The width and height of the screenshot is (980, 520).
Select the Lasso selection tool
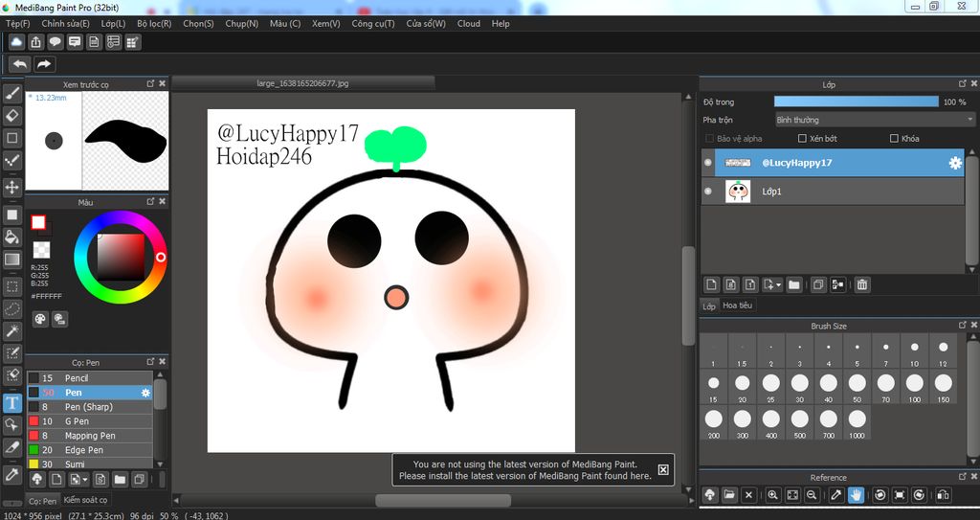(11, 308)
